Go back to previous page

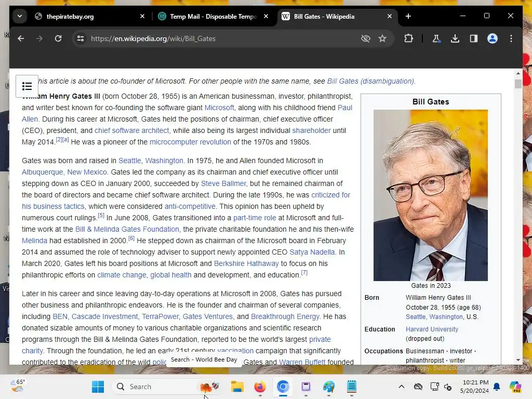coord(21,38)
